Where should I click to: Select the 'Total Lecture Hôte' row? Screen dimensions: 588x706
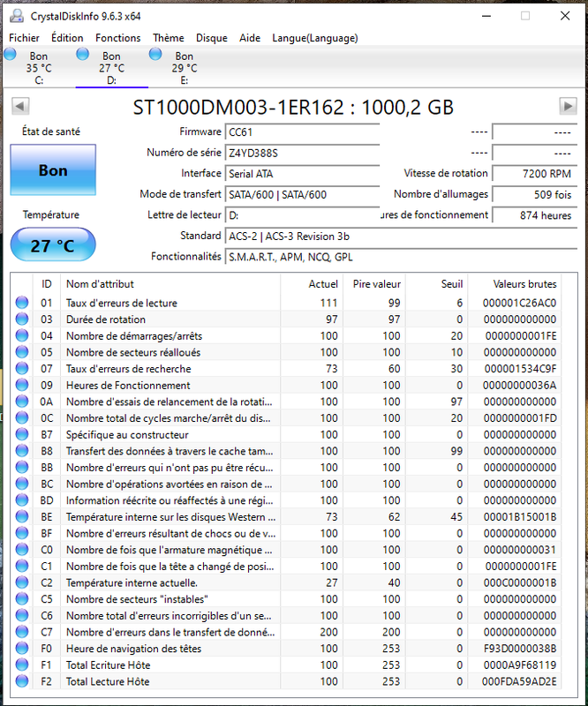click(287, 681)
